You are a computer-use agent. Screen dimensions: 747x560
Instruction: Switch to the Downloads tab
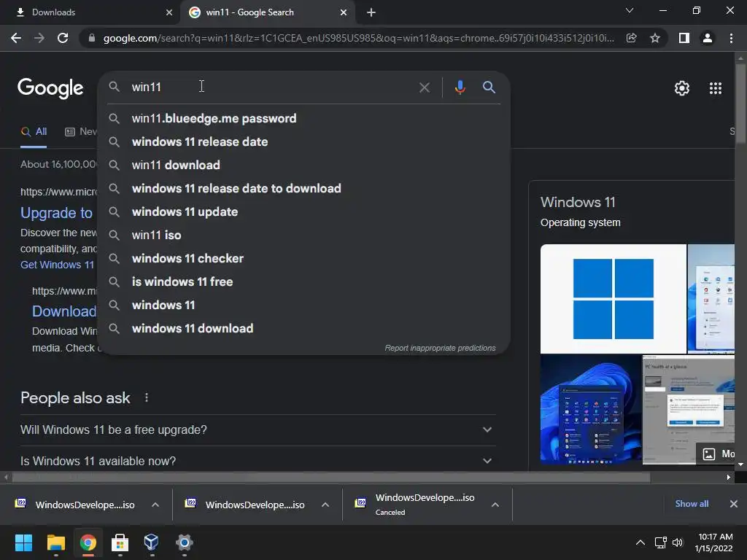pyautogui.click(x=90, y=12)
